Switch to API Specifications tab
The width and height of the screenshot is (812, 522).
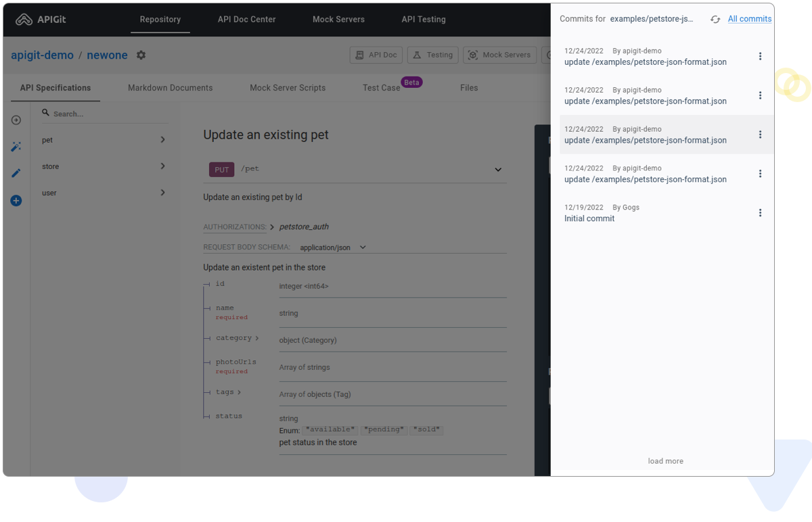pyautogui.click(x=55, y=88)
